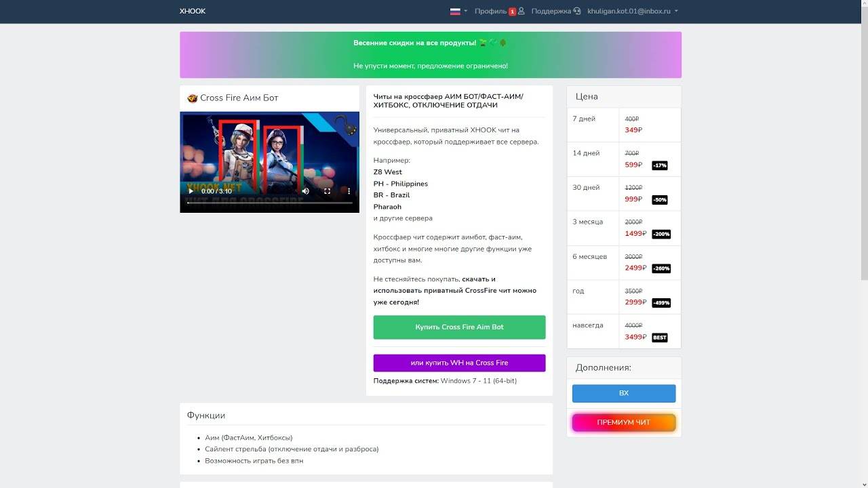Select the год price option

624,297
